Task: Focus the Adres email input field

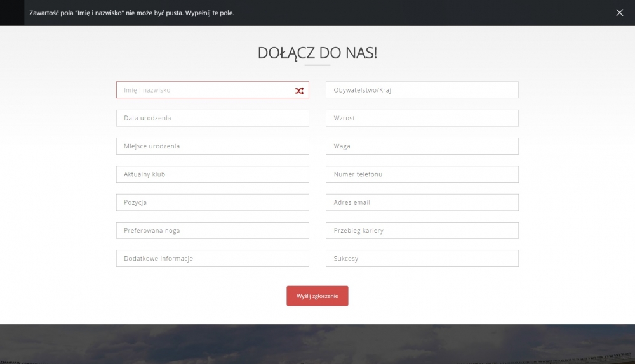Action: [422, 202]
